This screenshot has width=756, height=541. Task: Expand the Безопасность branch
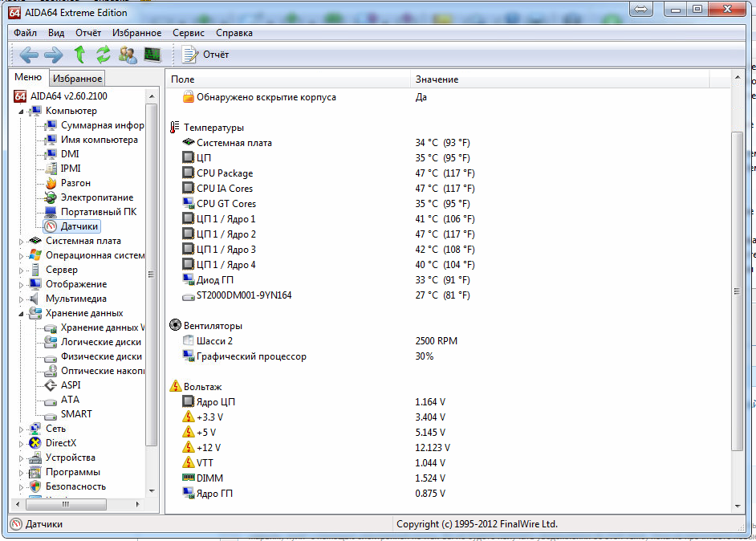point(21,487)
